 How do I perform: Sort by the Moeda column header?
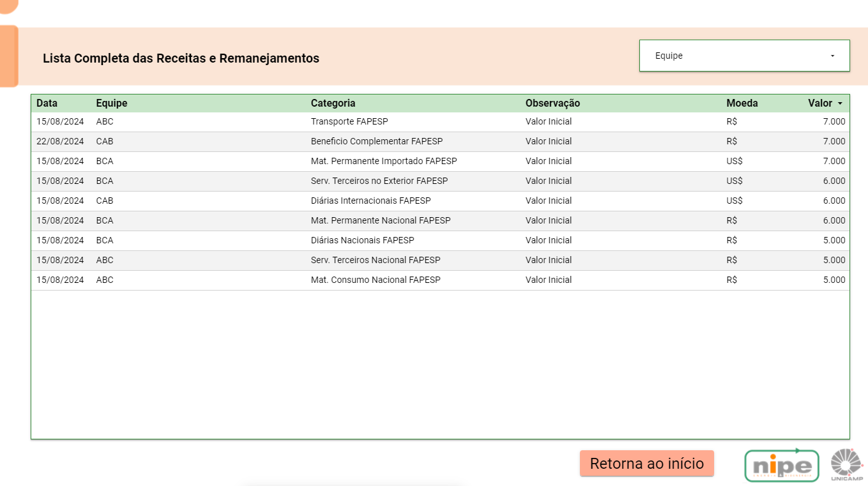click(x=742, y=103)
